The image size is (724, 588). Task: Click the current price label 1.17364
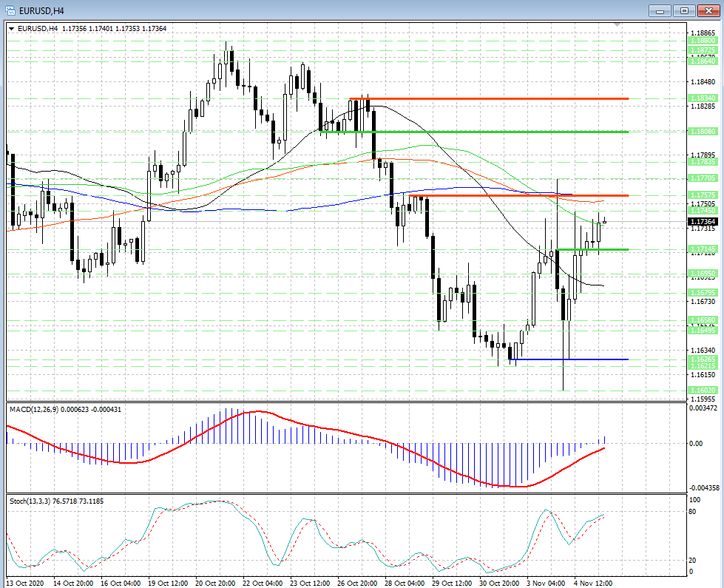point(703,222)
